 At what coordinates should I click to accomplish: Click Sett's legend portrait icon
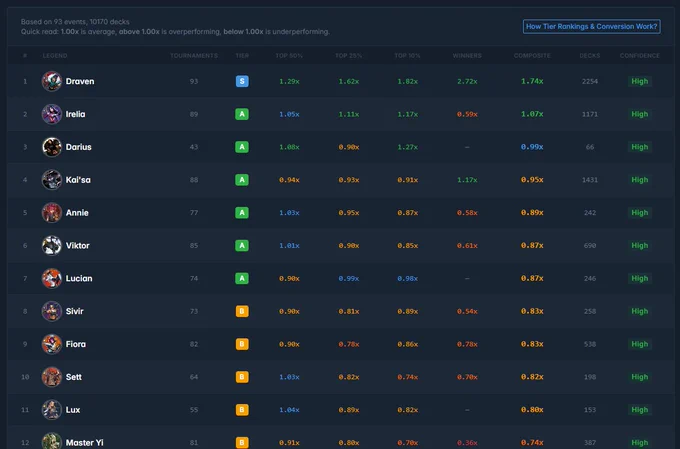52,377
